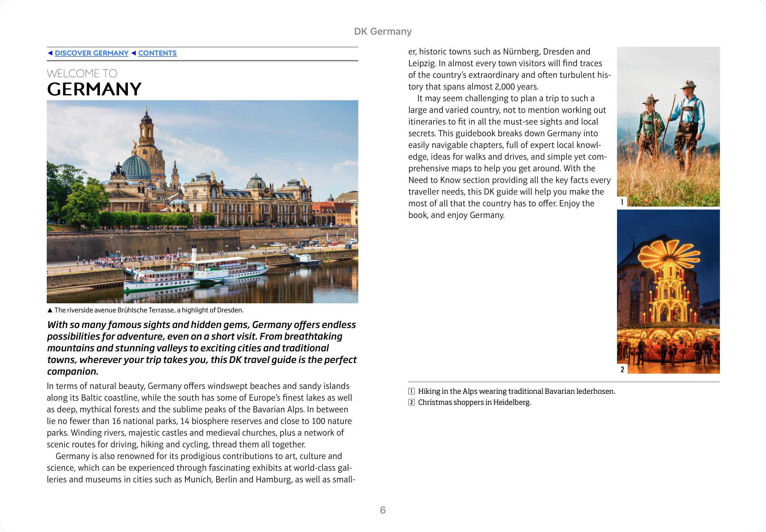Click the triangle marker beside Dresden caption
Viewport: 766px width, 532px height.
(50, 310)
